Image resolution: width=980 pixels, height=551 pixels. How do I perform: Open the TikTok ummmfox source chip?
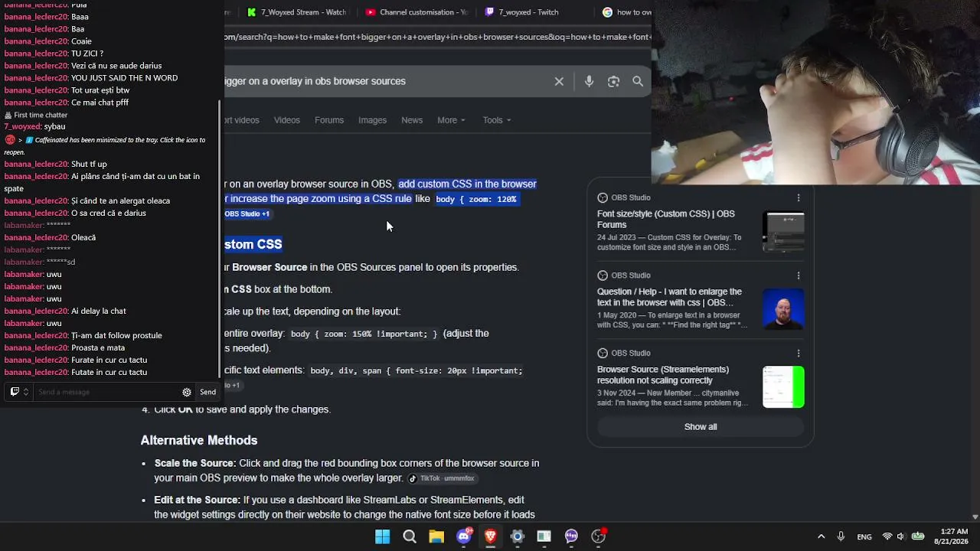pos(443,478)
